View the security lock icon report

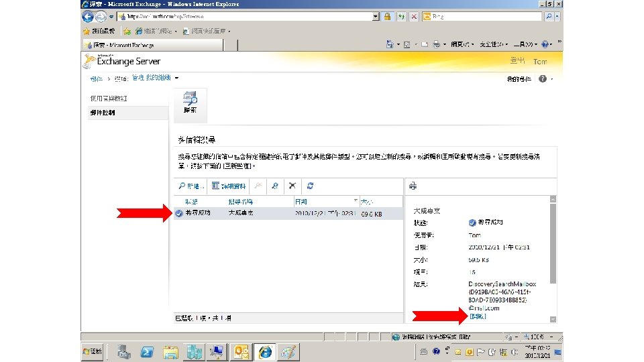tap(387, 16)
